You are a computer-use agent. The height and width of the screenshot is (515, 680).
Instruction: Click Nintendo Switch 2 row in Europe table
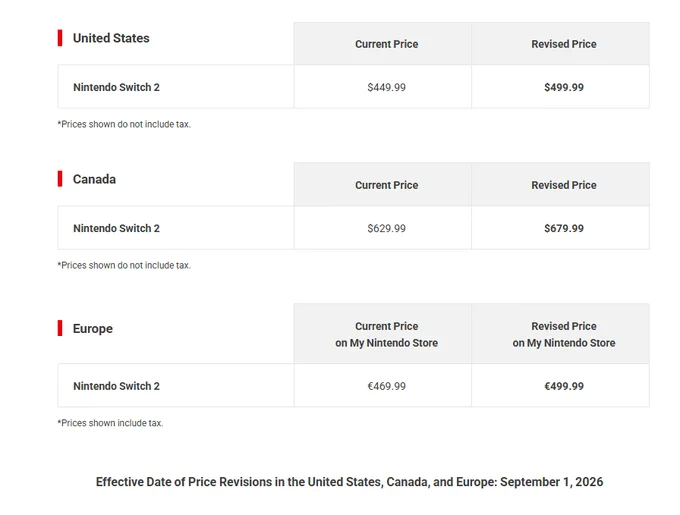(353, 385)
